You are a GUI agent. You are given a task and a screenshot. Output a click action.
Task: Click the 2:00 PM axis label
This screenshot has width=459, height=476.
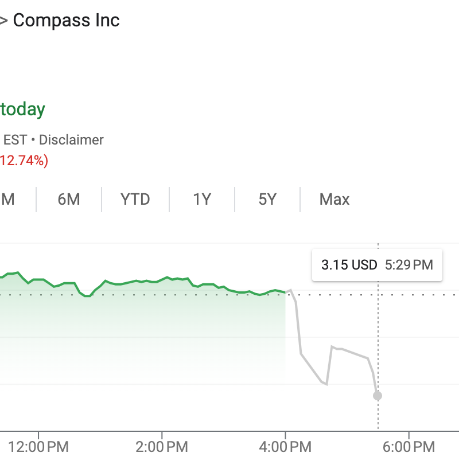pos(162,447)
